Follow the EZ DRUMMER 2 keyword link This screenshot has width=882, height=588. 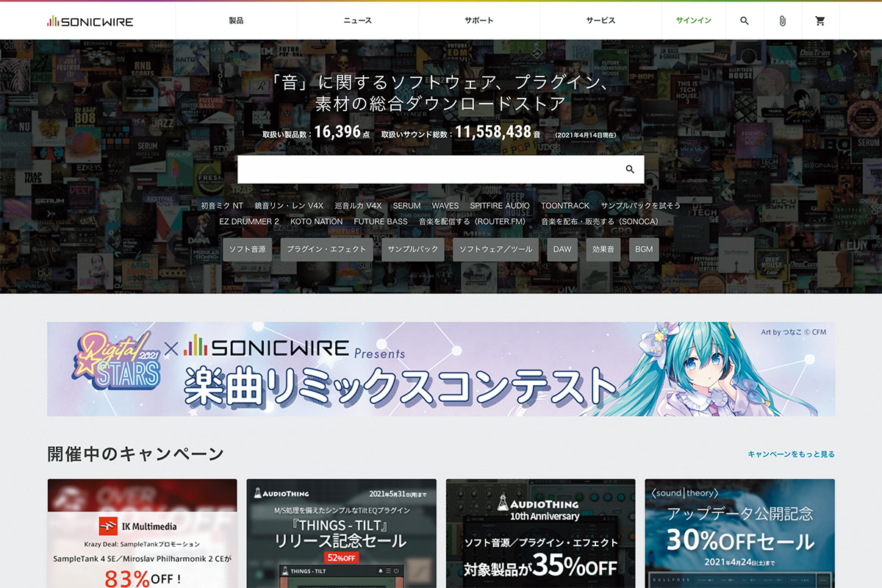(249, 221)
